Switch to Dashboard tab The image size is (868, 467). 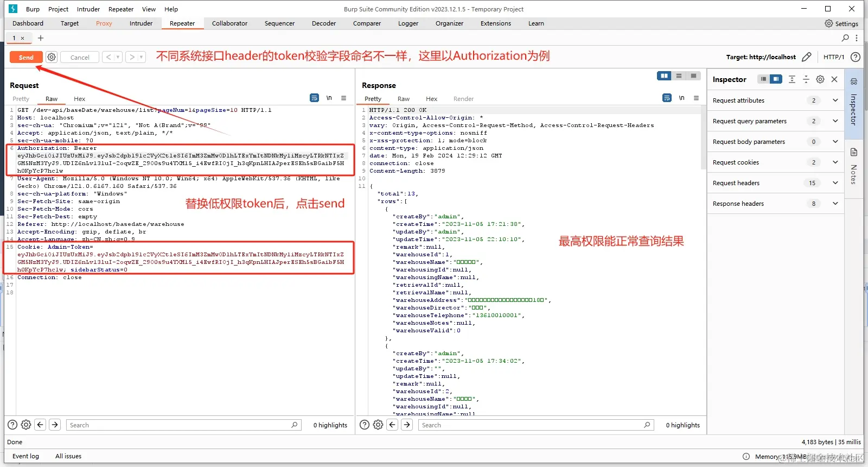click(28, 23)
